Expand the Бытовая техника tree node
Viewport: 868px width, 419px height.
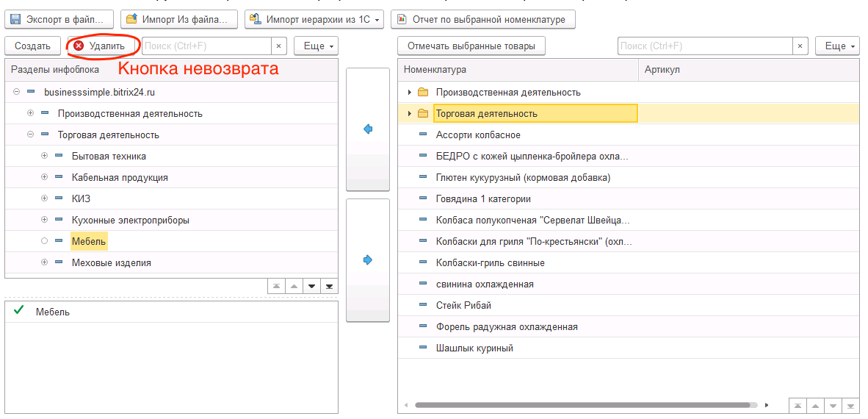[44, 157]
